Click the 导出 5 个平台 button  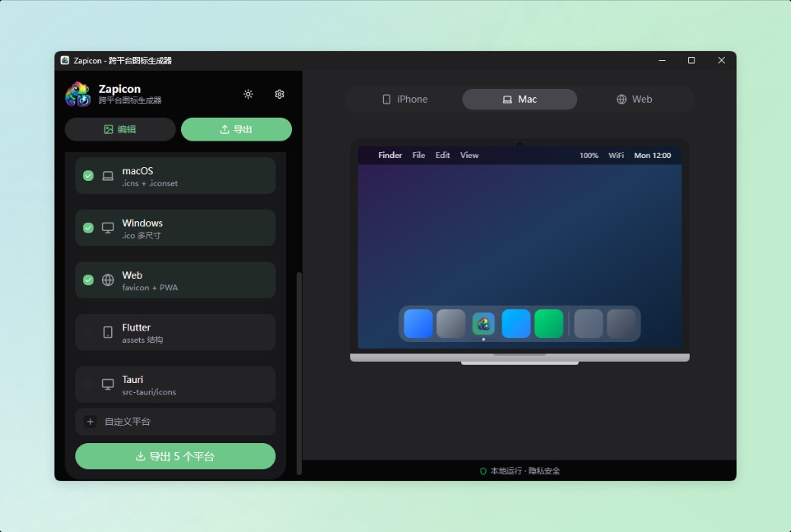(x=175, y=456)
